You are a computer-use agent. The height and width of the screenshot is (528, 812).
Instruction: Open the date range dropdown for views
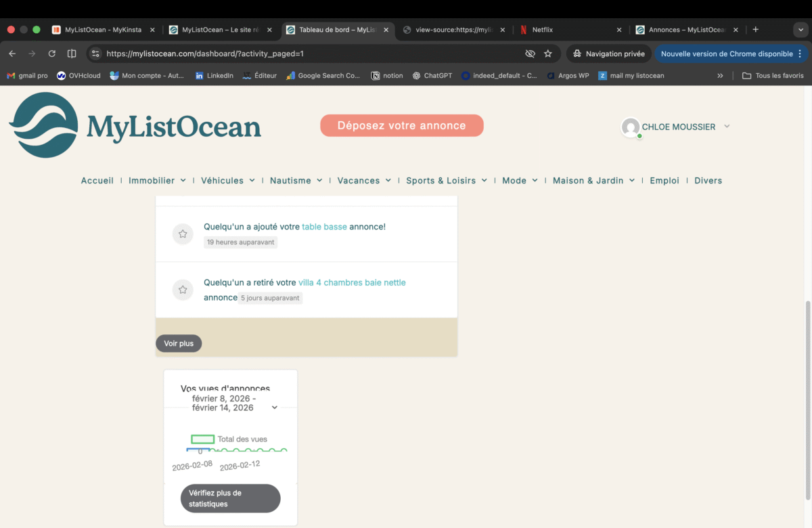(274, 408)
